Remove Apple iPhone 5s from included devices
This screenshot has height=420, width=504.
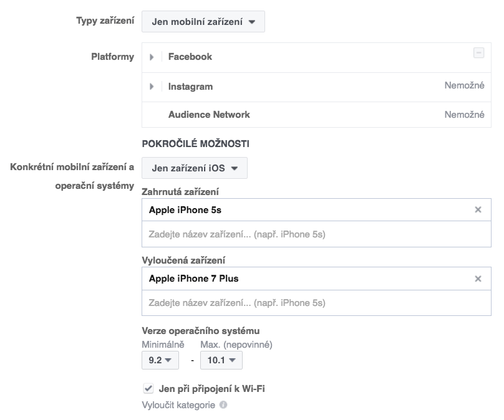point(478,209)
